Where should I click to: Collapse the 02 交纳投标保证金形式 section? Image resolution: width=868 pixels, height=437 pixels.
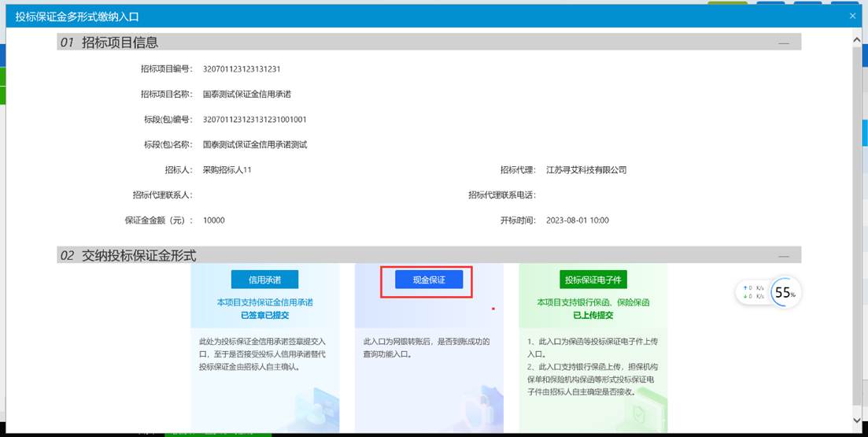783,256
